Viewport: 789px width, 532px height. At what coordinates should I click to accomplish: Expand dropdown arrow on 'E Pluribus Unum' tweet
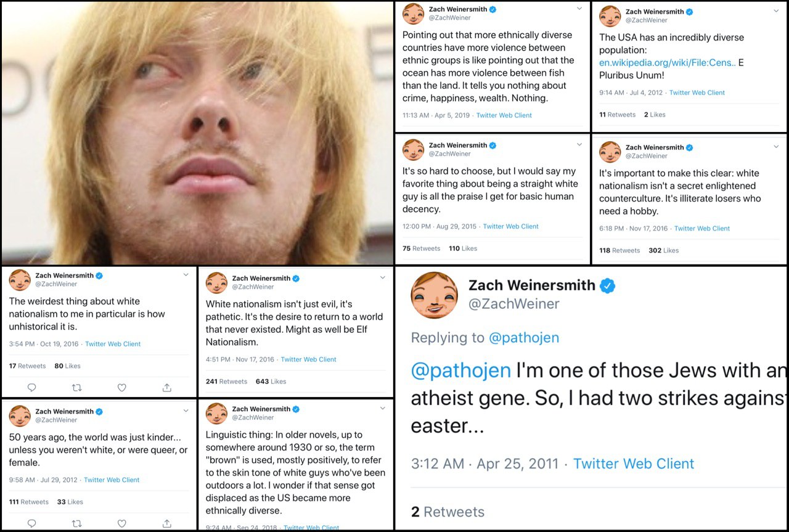776,11
